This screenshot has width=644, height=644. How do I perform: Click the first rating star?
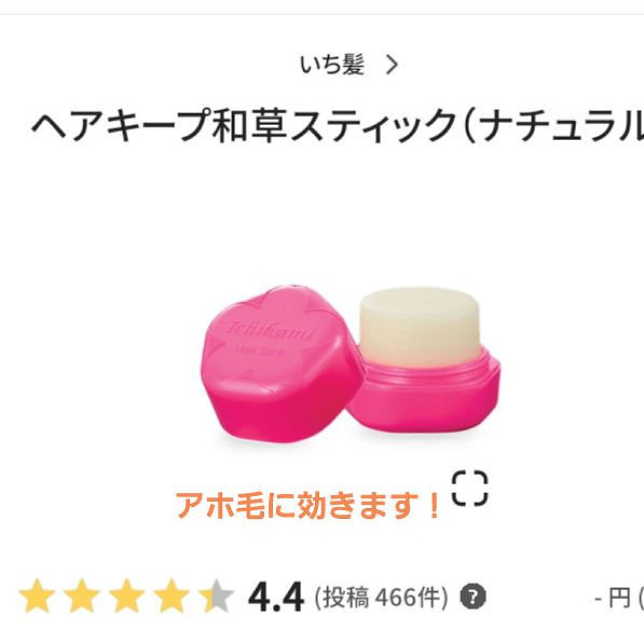(x=37, y=596)
